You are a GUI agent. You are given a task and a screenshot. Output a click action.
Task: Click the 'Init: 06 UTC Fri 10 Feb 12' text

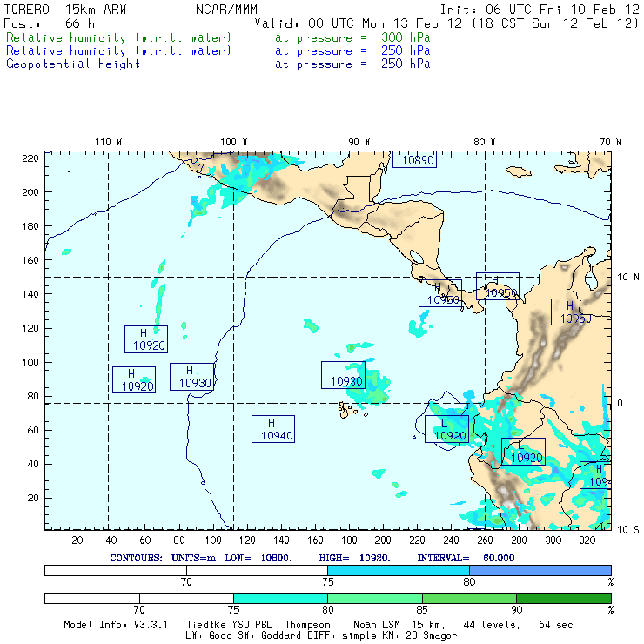point(540,10)
